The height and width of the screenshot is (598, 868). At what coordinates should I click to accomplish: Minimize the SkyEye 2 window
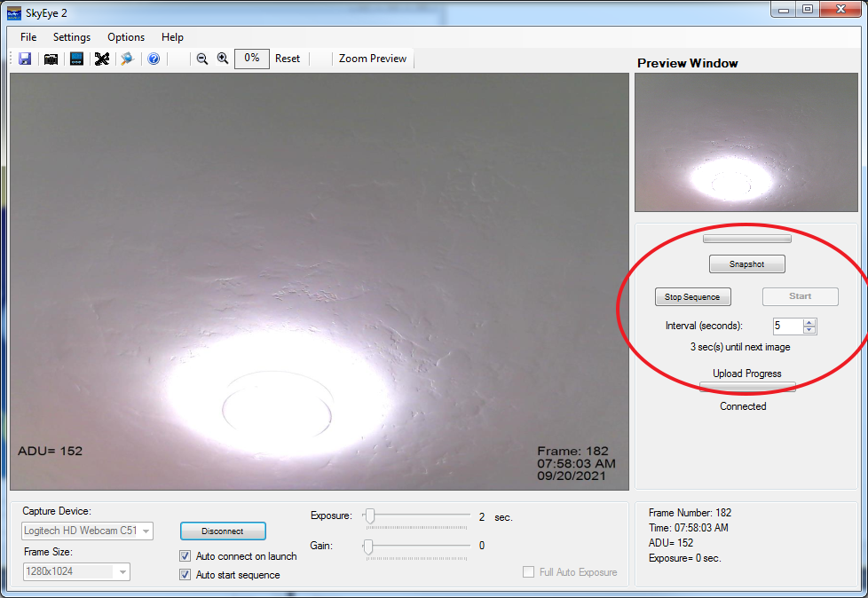(x=784, y=10)
